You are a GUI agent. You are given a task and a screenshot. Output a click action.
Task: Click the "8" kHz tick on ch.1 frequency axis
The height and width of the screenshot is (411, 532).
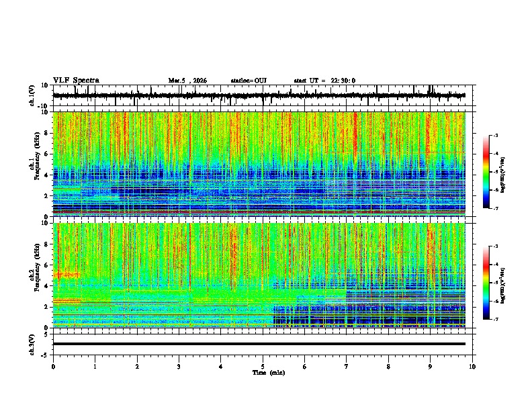tap(47, 133)
